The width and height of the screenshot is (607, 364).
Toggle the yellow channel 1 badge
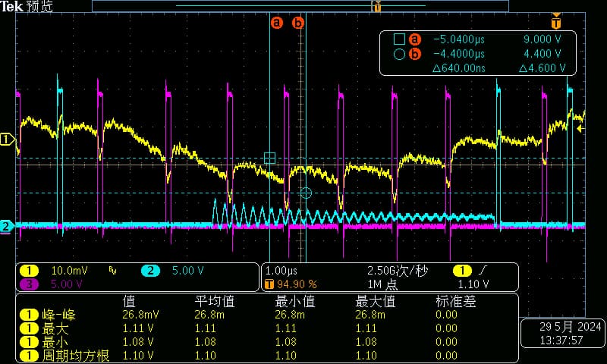[29, 271]
